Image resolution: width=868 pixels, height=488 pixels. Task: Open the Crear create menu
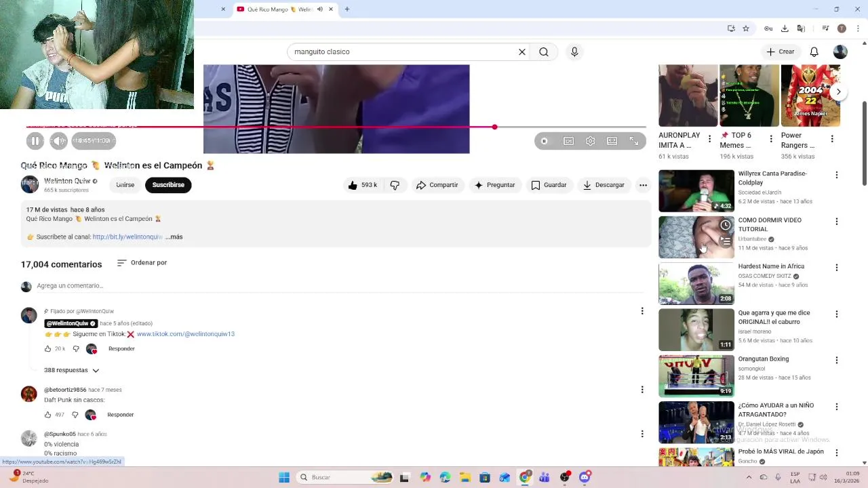point(780,52)
